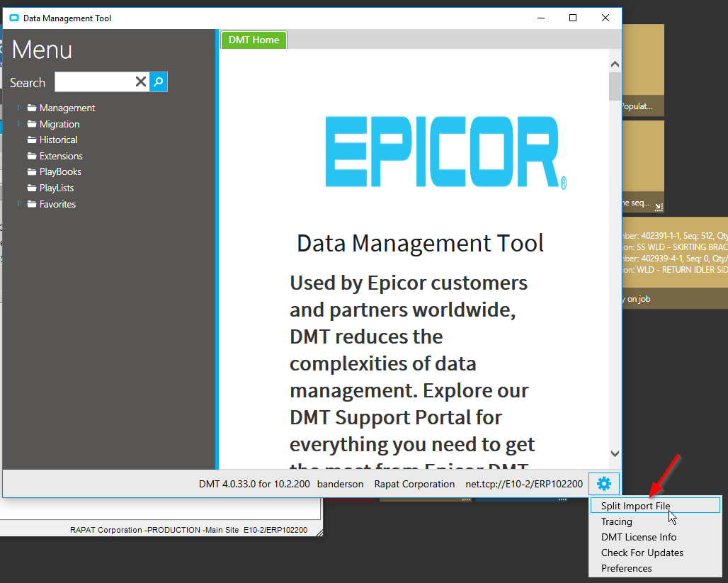Expand the Migration tree node
728x583 pixels.
[x=19, y=123]
